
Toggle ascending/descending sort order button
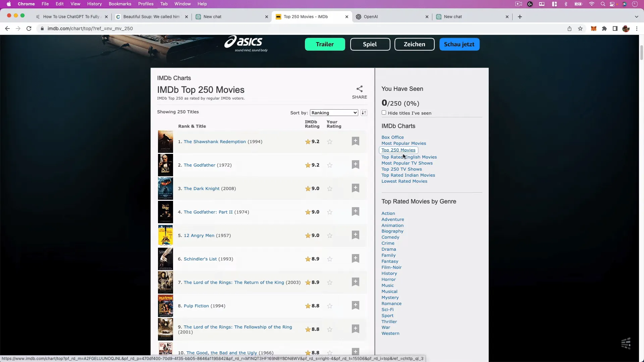click(x=364, y=113)
